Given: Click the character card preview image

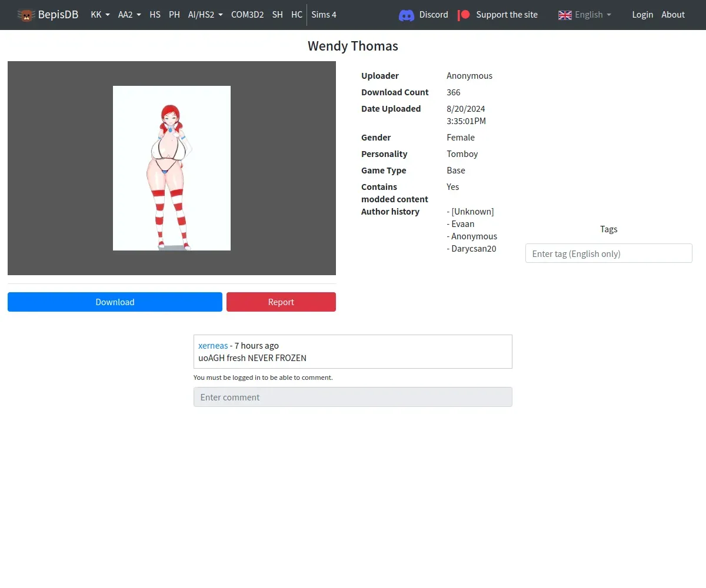Looking at the screenshot, I should coord(172,168).
